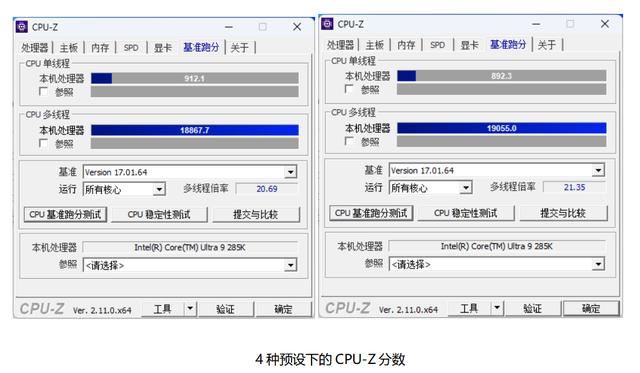Open 工具 dropdown arrow in left window
This screenshot has height=373, width=640.
click(190, 309)
